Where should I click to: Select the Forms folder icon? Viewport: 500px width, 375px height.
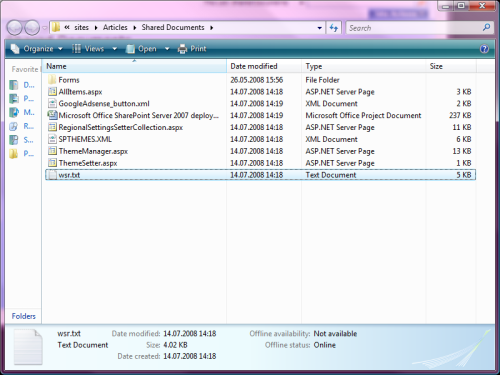tap(52, 80)
